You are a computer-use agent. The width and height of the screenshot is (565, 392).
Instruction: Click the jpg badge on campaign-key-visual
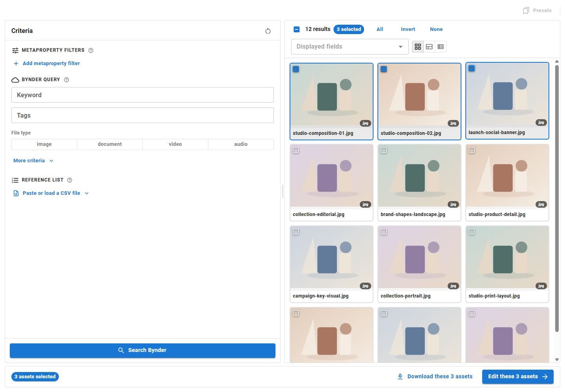(x=365, y=286)
